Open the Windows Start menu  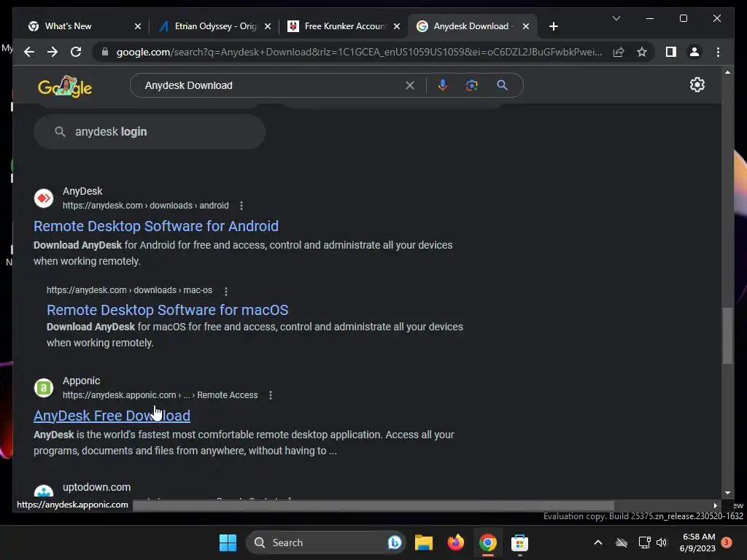click(x=228, y=542)
